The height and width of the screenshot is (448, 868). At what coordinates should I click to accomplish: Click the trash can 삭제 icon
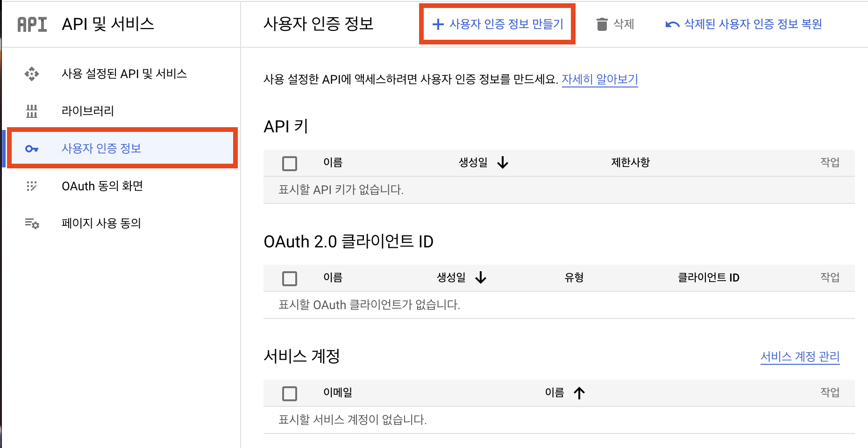[x=602, y=24]
